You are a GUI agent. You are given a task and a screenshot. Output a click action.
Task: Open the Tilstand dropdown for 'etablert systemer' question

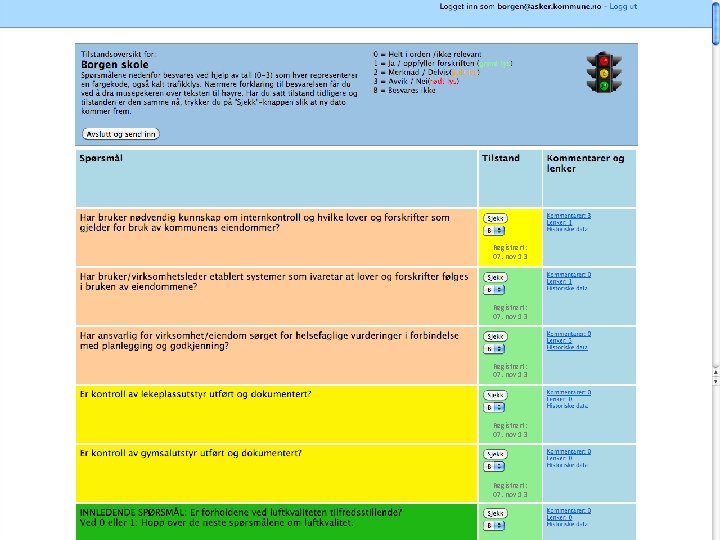point(494,290)
